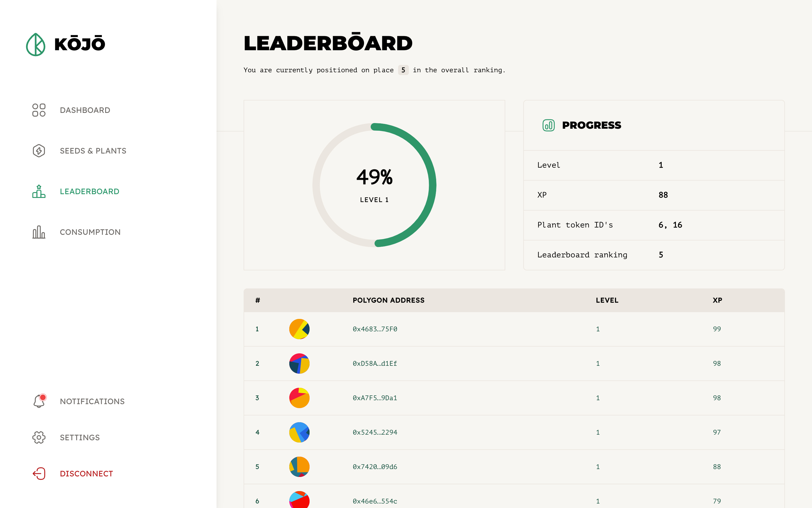Click rank number 3 in the table
This screenshot has height=508, width=812.
coord(257,398)
